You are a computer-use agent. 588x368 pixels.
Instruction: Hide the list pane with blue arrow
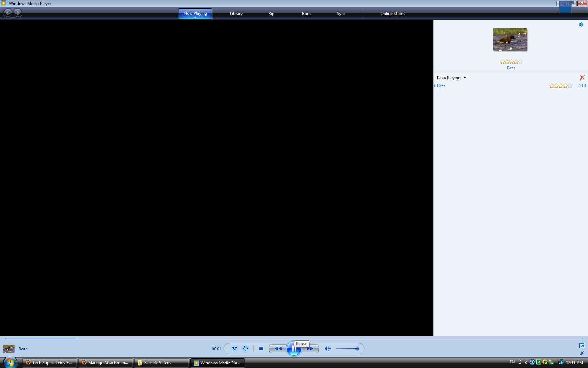tap(581, 25)
